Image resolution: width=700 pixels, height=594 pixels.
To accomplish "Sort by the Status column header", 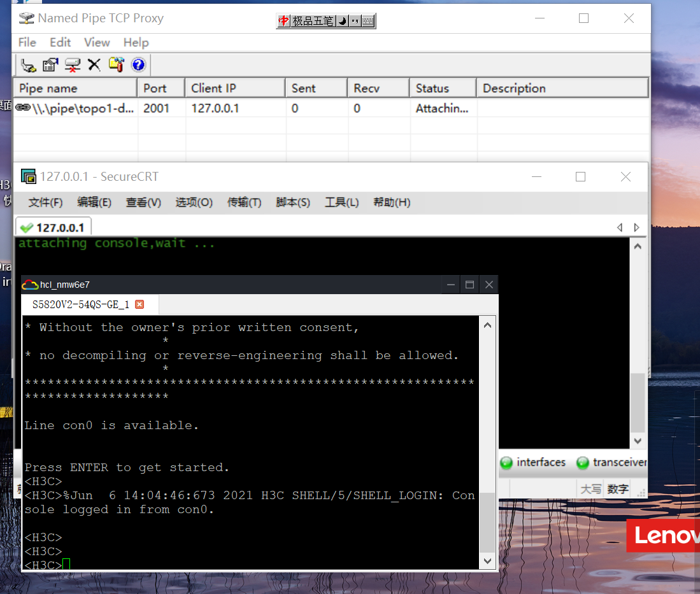I will [443, 88].
